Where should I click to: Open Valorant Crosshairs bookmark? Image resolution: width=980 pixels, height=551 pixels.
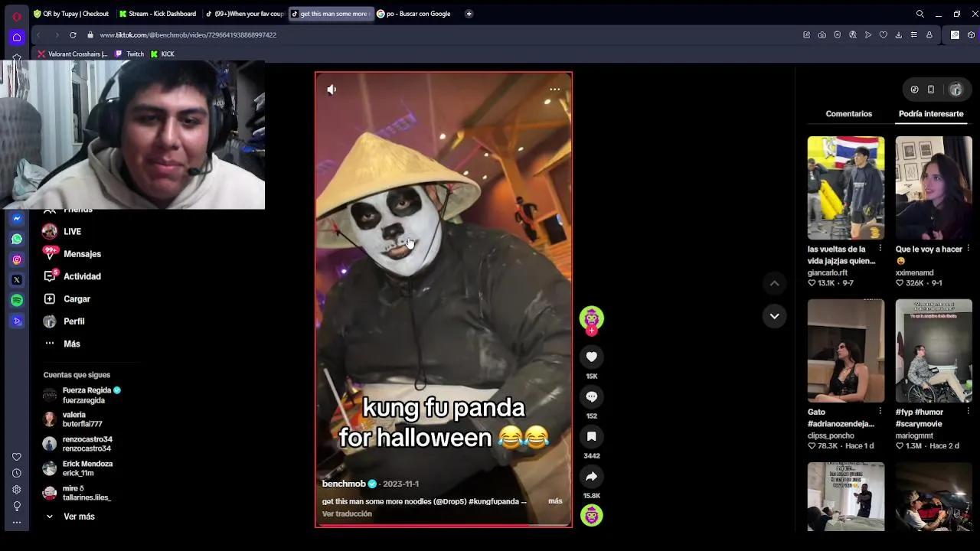72,54
